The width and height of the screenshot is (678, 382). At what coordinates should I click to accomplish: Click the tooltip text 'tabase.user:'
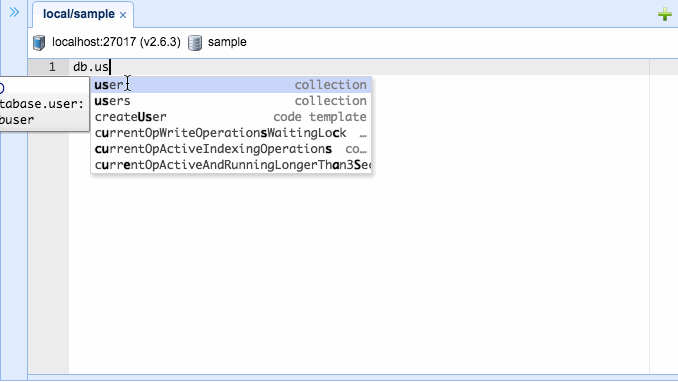pyautogui.click(x=42, y=104)
